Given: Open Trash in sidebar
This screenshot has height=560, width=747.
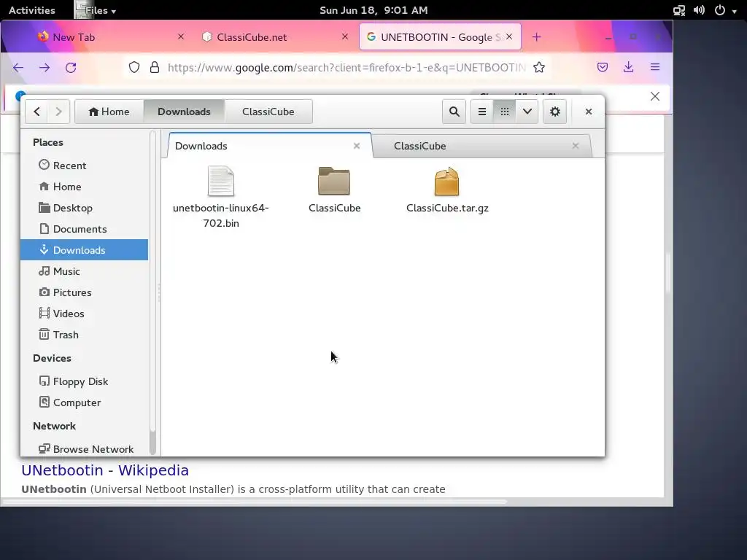Looking at the screenshot, I should [85, 335].
